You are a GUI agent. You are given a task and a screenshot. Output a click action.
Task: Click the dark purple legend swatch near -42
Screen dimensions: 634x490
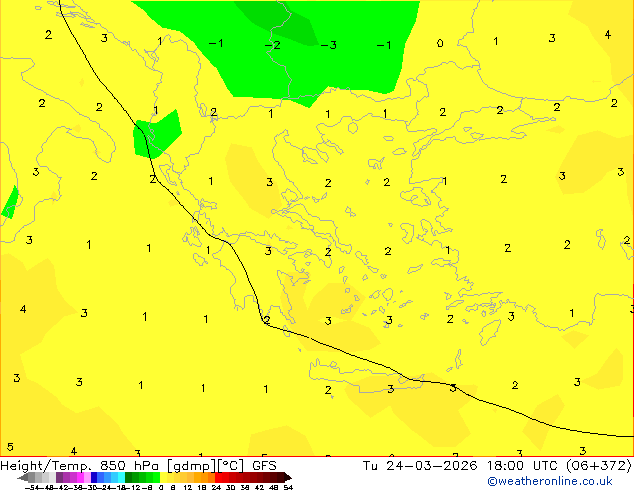[59, 477]
